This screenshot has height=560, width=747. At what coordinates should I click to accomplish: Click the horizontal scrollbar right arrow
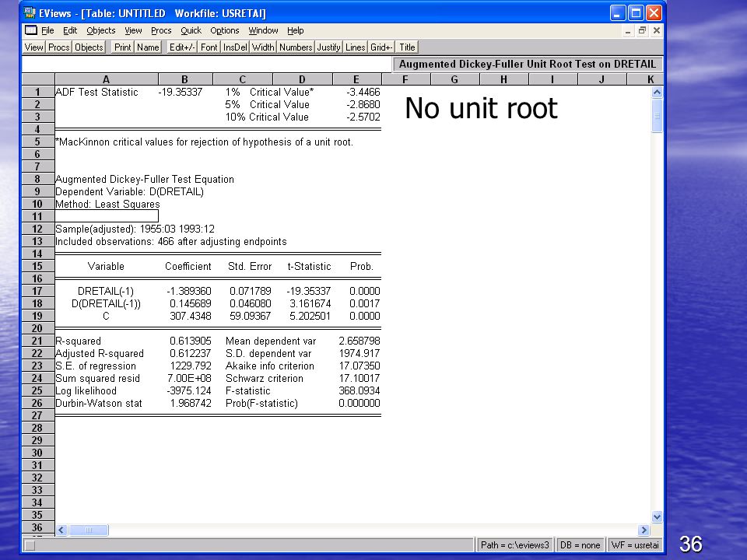pyautogui.click(x=644, y=530)
